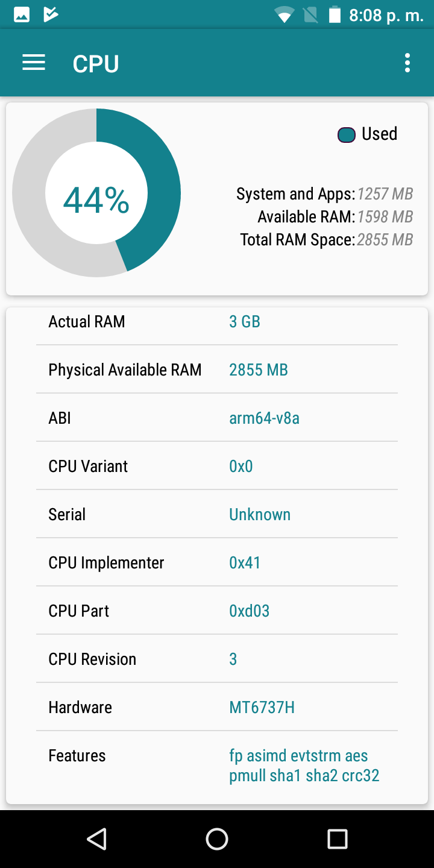Tap the Total RAM Space 2855 MB line
This screenshot has width=434, height=868.
(x=326, y=240)
